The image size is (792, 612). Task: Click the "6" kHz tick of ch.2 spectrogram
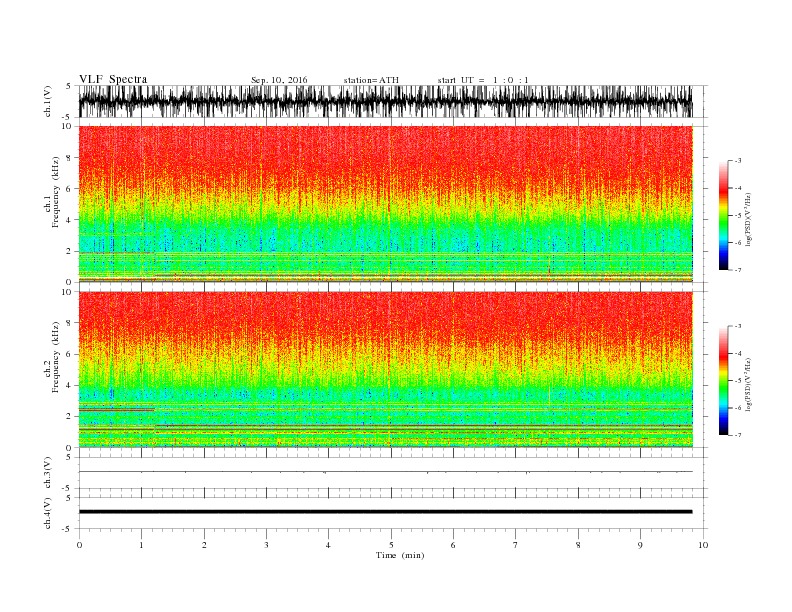pos(70,354)
